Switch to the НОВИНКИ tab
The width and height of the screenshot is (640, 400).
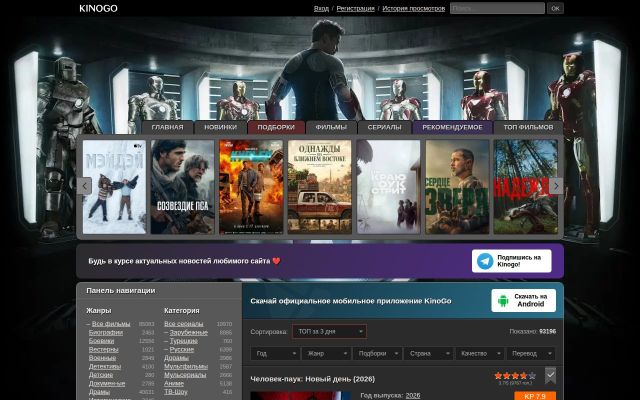coord(220,127)
